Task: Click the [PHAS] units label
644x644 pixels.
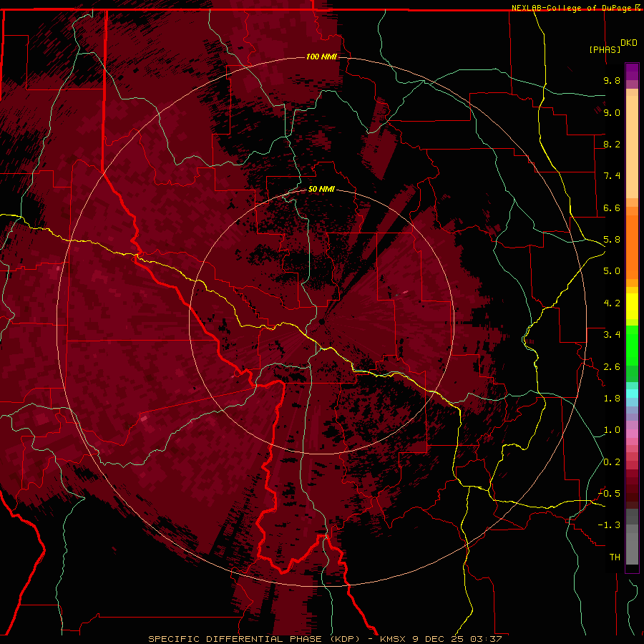Action: pos(605,49)
